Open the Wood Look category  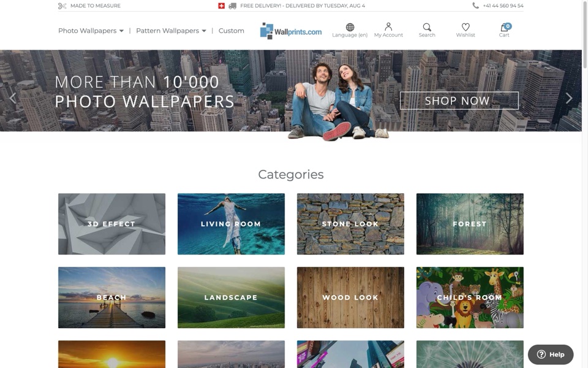pyautogui.click(x=350, y=297)
